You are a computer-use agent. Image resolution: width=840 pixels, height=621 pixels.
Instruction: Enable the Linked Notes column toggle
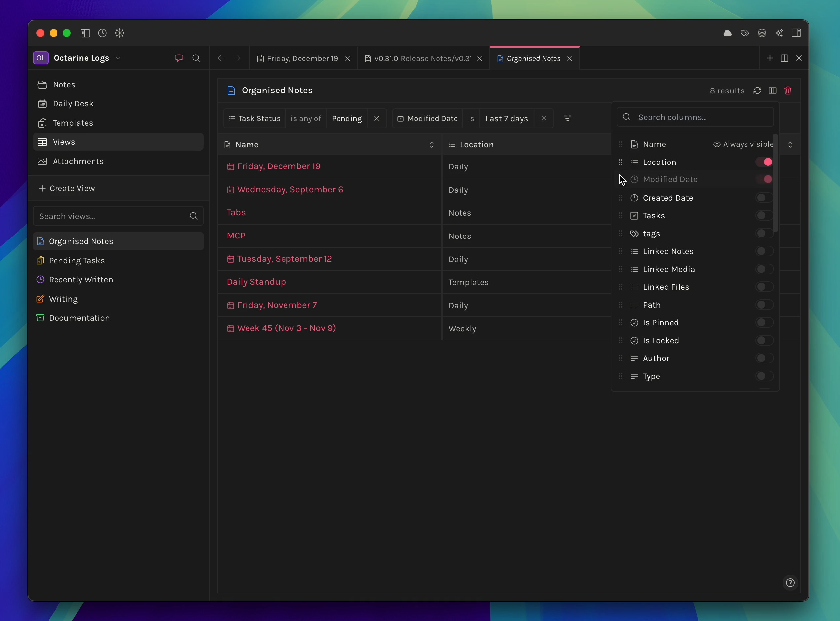[x=764, y=251]
